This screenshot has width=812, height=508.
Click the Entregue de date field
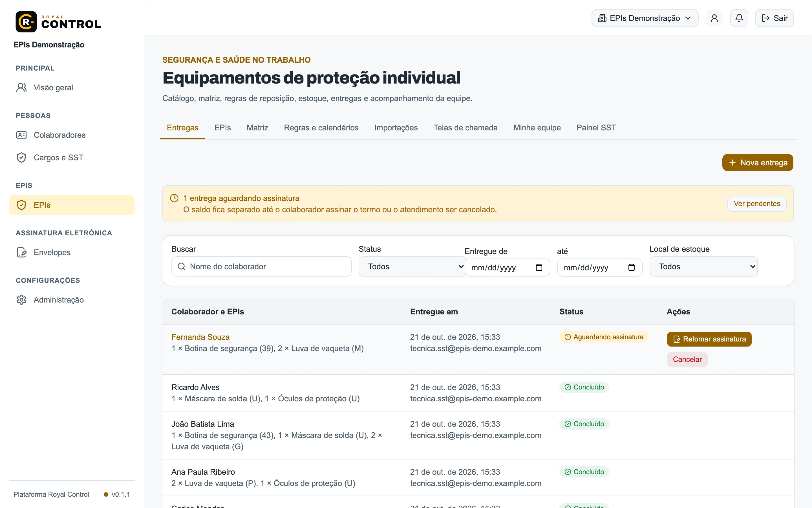tap(507, 268)
